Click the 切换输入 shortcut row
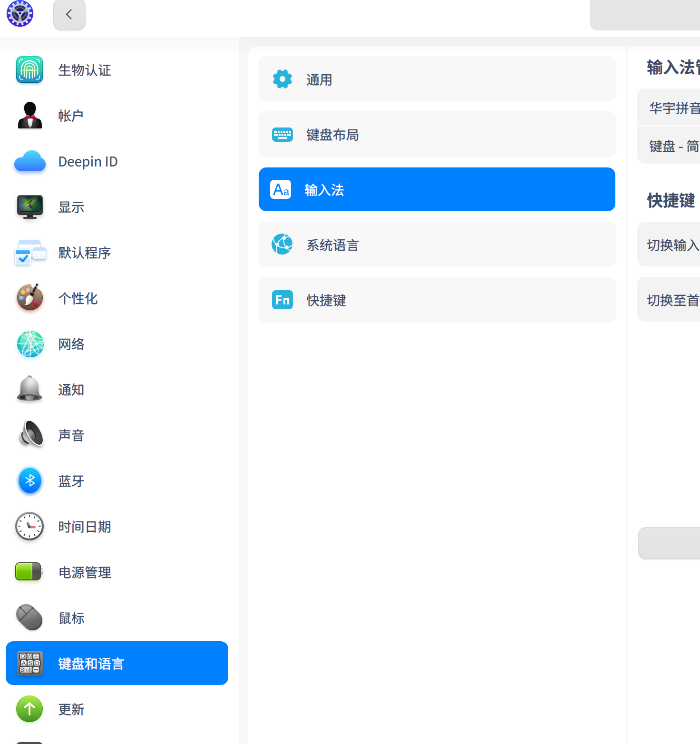This screenshot has height=744, width=700. [x=669, y=245]
